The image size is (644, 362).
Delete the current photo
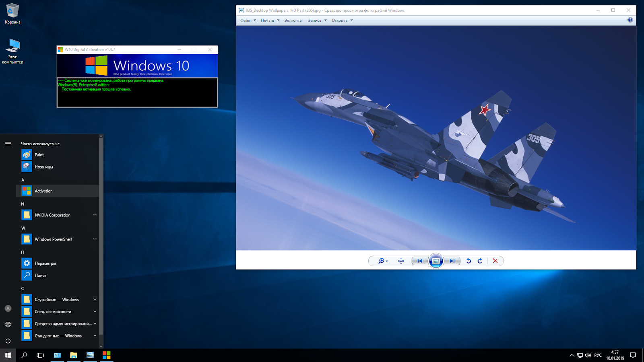pyautogui.click(x=495, y=261)
